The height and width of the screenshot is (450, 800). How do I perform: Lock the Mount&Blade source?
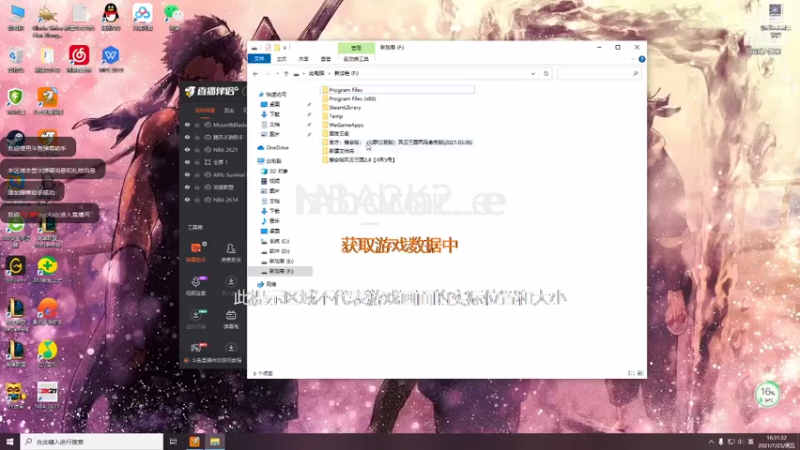pos(197,125)
